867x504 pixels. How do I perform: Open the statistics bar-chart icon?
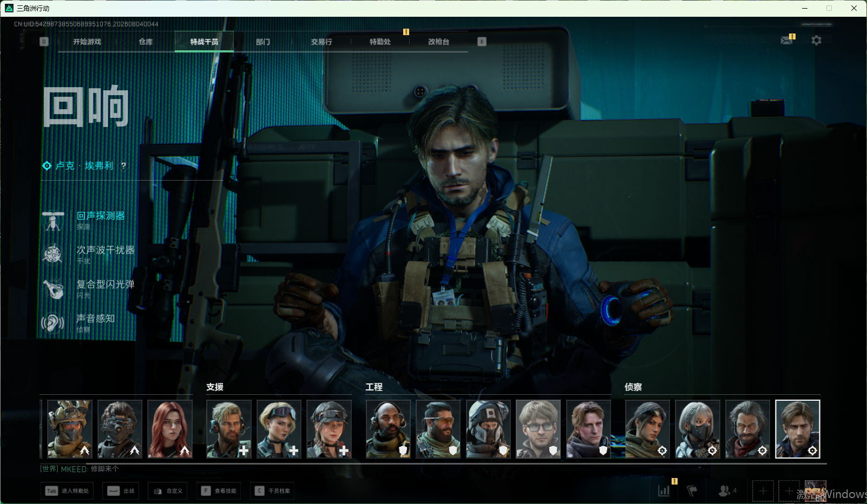[664, 491]
